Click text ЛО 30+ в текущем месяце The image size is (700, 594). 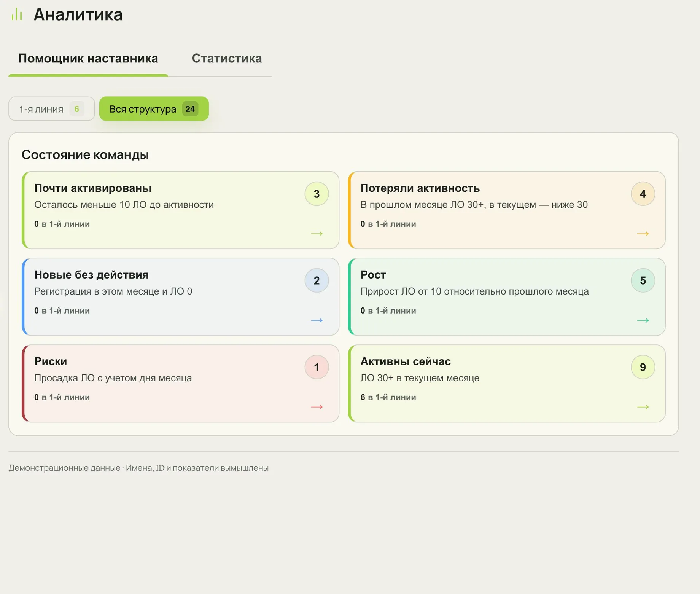click(x=420, y=378)
